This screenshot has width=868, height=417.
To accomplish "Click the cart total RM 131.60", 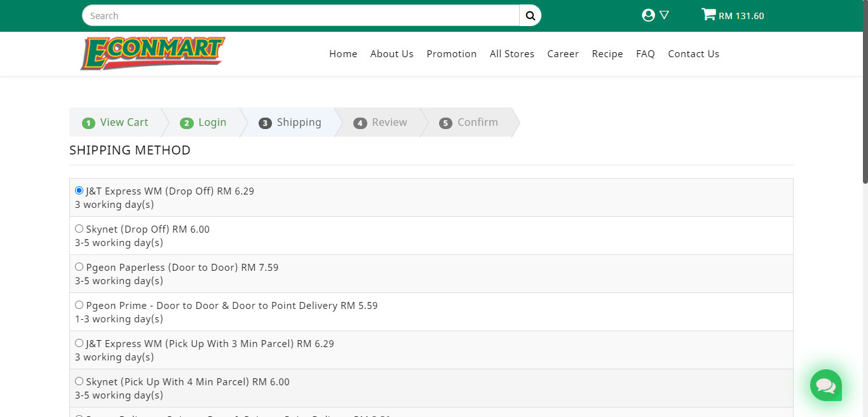I will (742, 16).
